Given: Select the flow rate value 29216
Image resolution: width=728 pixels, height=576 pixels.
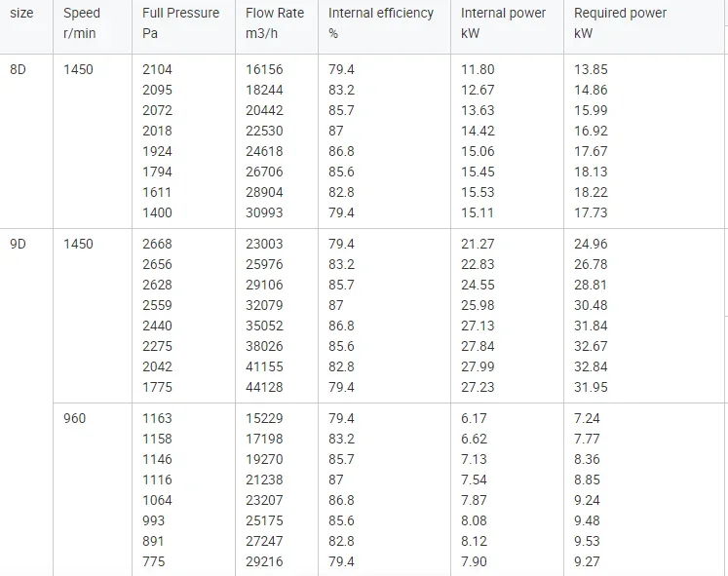Looking at the screenshot, I should (x=264, y=561).
